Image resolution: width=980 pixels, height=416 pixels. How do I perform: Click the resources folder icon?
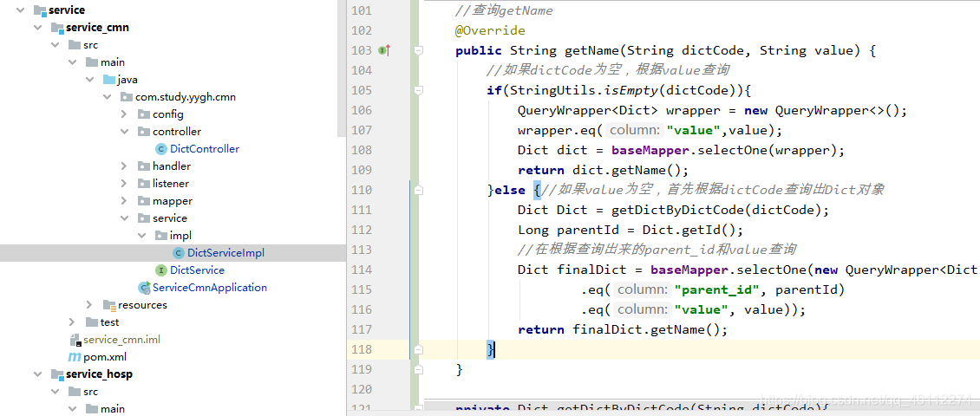point(108,305)
